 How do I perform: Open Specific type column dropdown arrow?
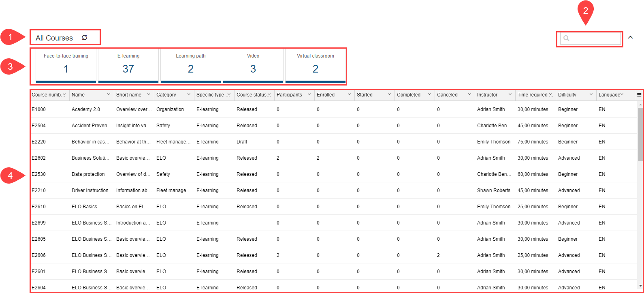pyautogui.click(x=229, y=94)
